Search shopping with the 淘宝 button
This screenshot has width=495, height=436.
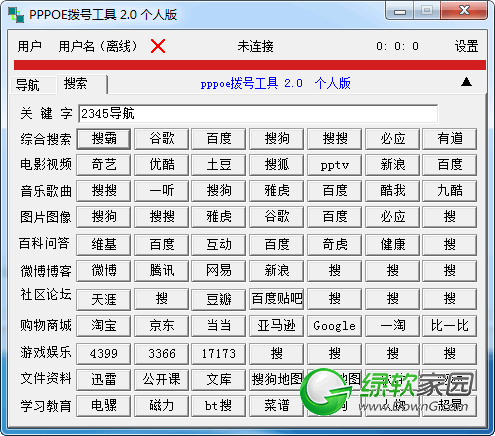pyautogui.click(x=104, y=326)
